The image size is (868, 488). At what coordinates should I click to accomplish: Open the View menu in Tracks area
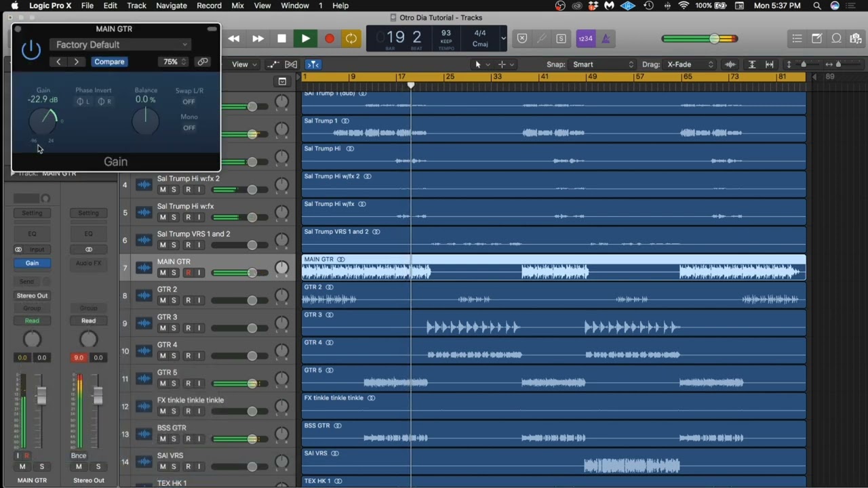point(244,64)
